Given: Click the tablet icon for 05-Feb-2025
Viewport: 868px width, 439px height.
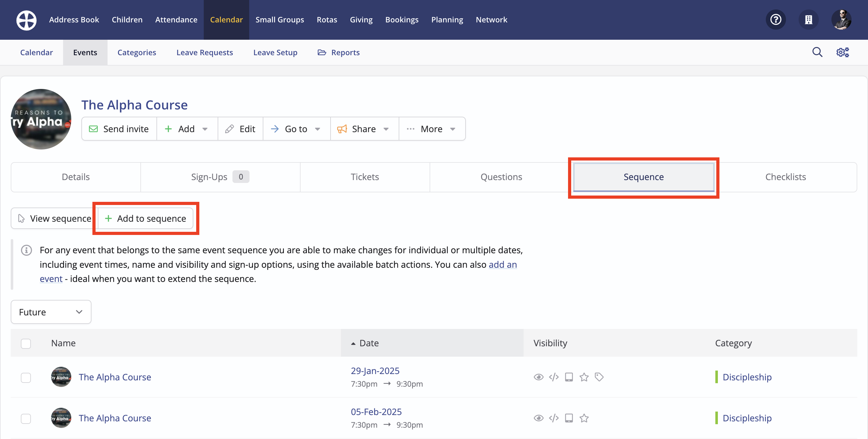Looking at the screenshot, I should tap(569, 418).
